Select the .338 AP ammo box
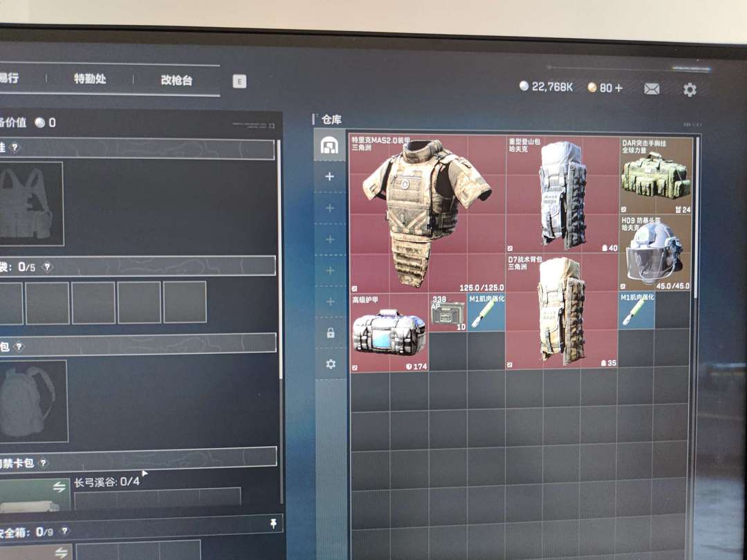This screenshot has width=747, height=560. [448, 312]
